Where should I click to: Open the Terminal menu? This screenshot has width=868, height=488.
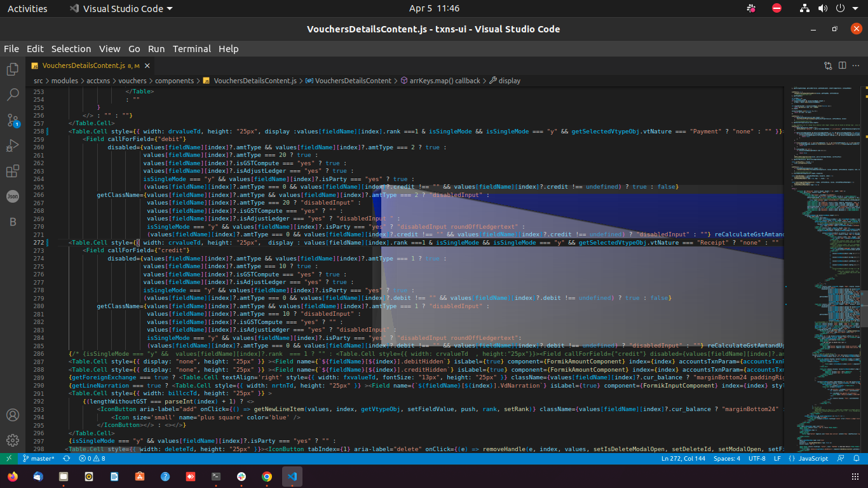click(x=191, y=49)
